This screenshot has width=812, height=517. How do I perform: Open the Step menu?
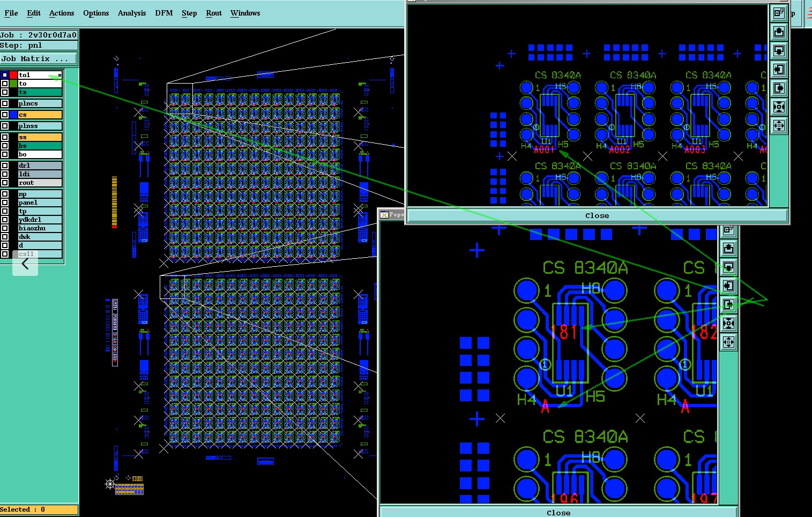pyautogui.click(x=189, y=13)
